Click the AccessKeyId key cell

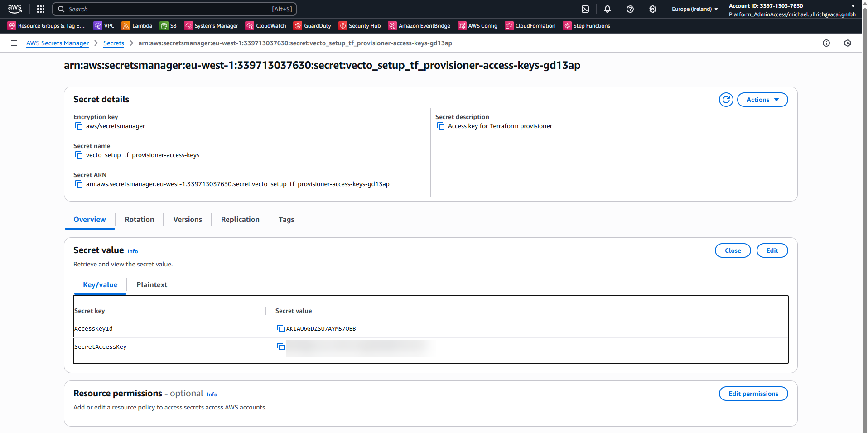(x=93, y=329)
